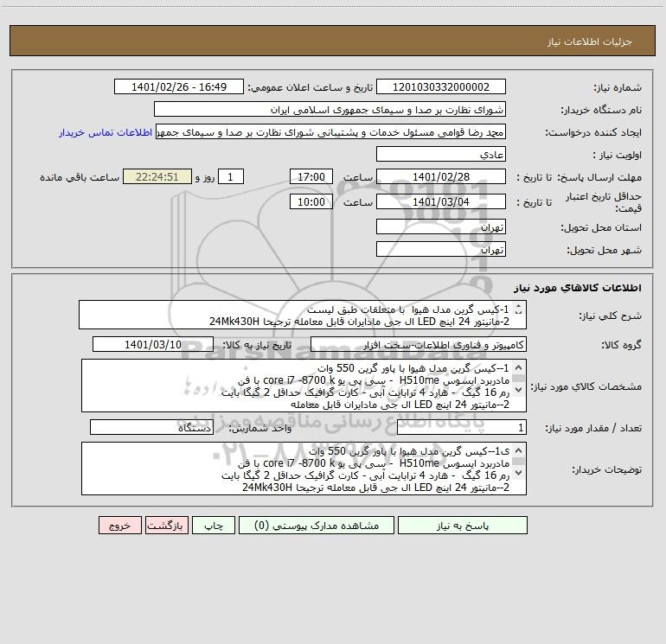Screen dimensions: 666x644
Task: Click request creator name field
Action: [x=331, y=131]
